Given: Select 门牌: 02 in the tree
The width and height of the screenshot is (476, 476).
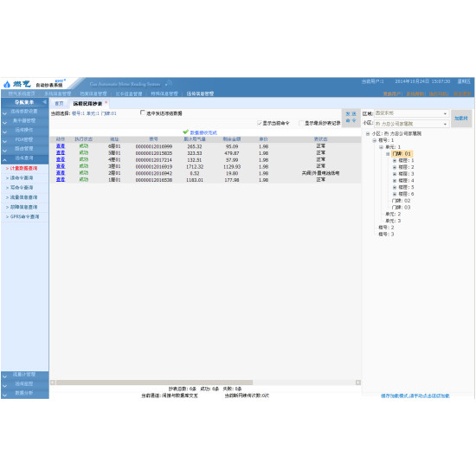Looking at the screenshot, I should click(x=401, y=201).
